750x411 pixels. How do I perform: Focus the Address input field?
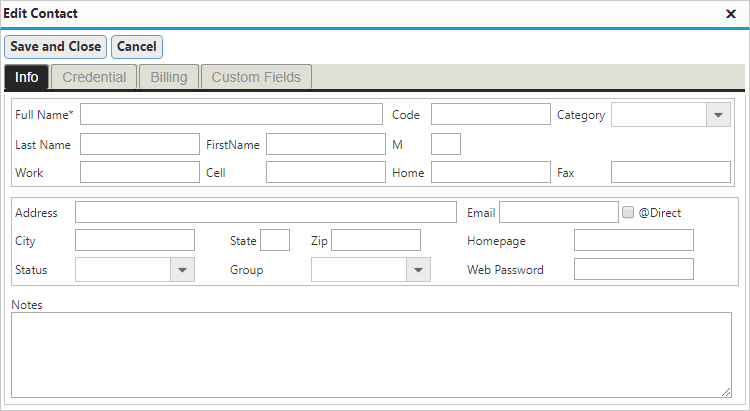(266, 212)
